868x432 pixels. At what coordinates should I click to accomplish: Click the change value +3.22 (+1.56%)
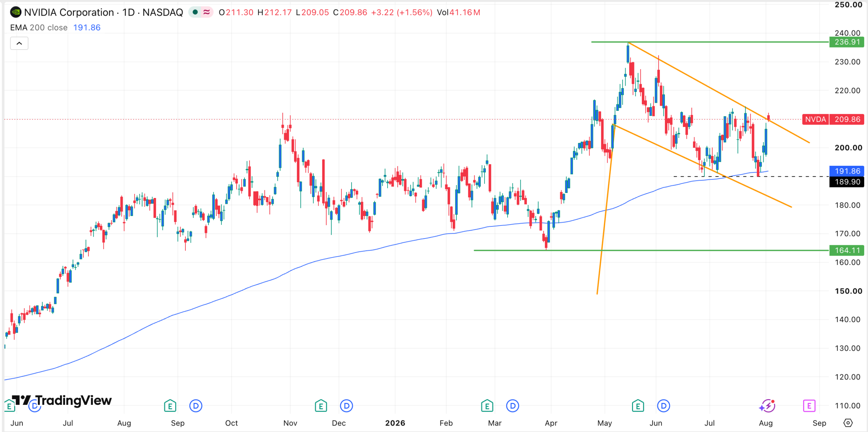tap(402, 13)
